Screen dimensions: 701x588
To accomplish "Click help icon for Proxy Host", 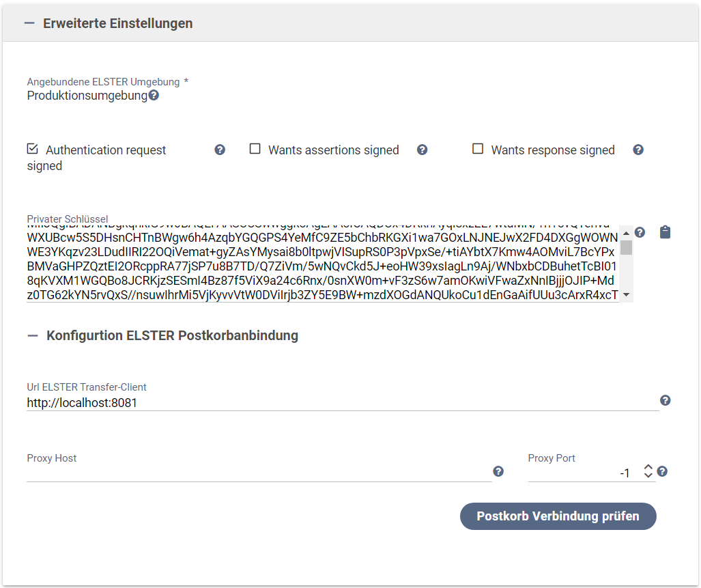I will point(498,471).
